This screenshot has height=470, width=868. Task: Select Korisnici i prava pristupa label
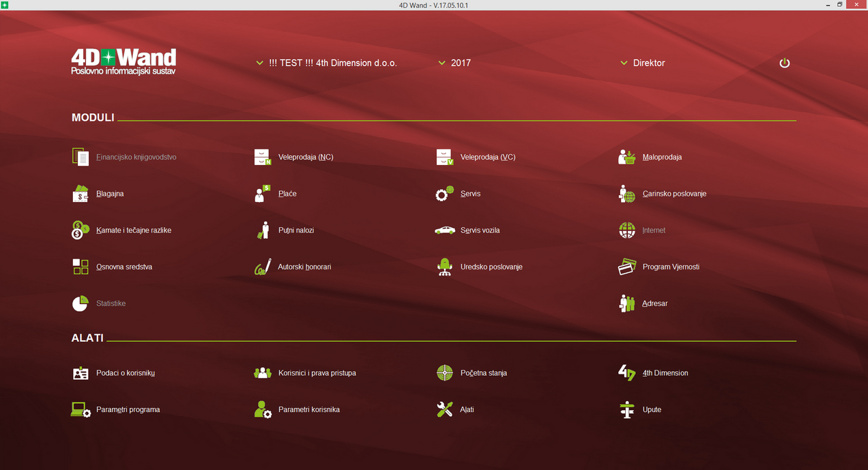(x=317, y=373)
